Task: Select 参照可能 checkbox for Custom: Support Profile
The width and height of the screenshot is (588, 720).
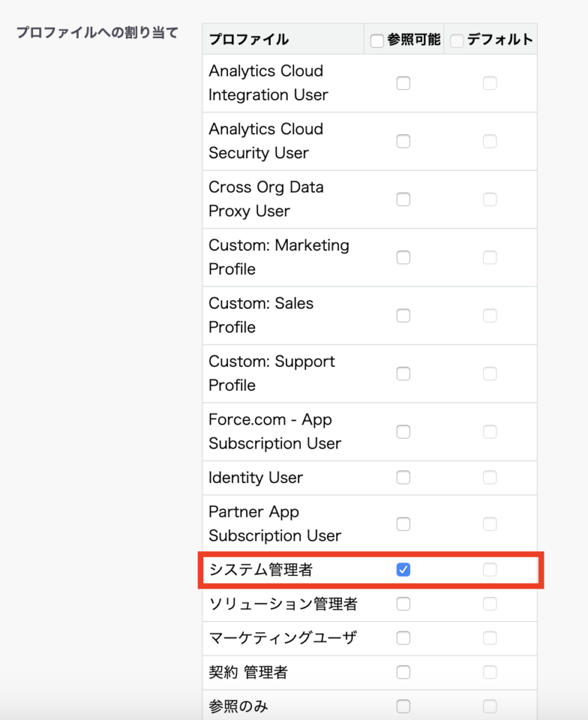Action: [x=403, y=373]
